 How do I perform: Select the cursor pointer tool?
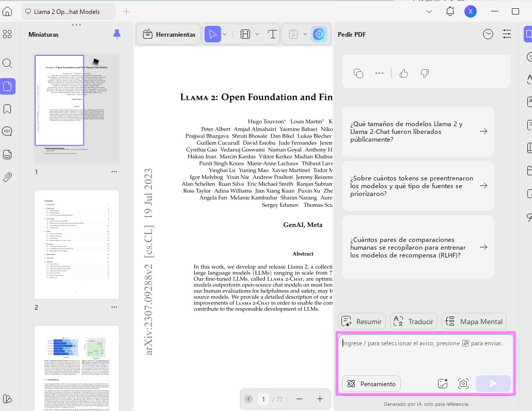213,34
